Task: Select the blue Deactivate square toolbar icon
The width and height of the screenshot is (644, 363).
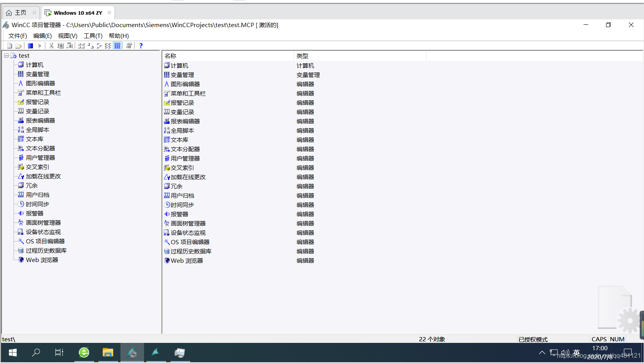Action: [x=31, y=46]
